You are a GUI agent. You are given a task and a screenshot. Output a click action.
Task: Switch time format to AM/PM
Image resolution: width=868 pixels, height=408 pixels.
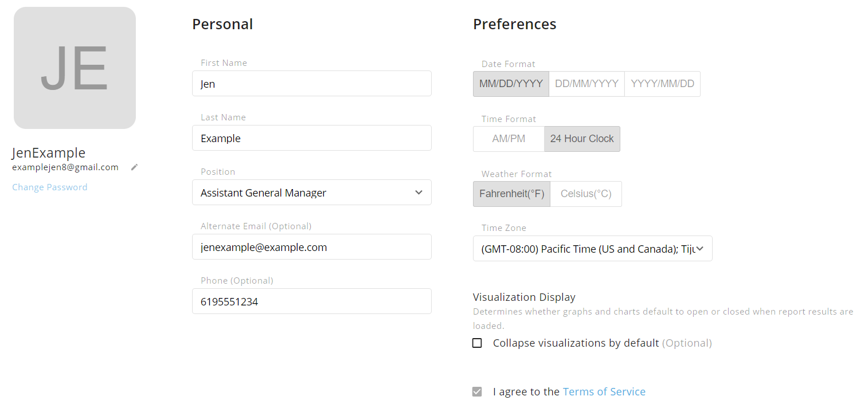point(509,139)
